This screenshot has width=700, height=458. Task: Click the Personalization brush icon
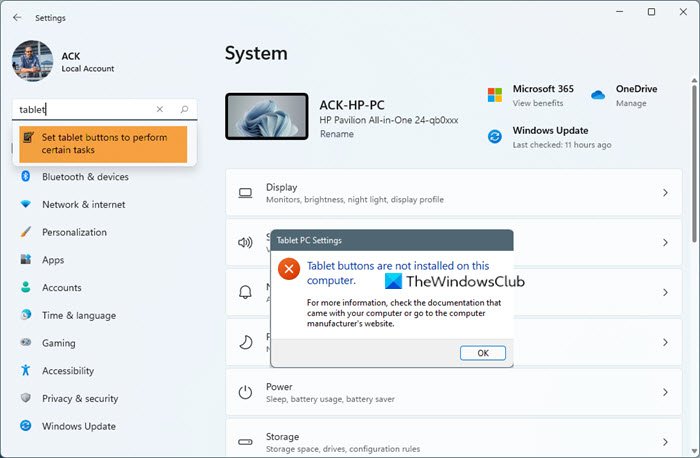[25, 232]
